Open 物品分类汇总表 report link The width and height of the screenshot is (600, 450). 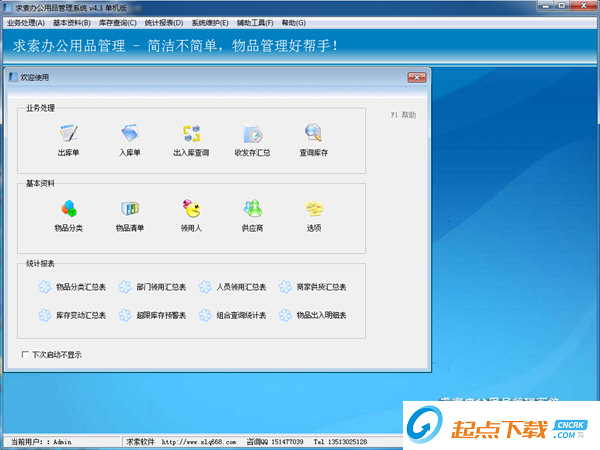click(81, 287)
